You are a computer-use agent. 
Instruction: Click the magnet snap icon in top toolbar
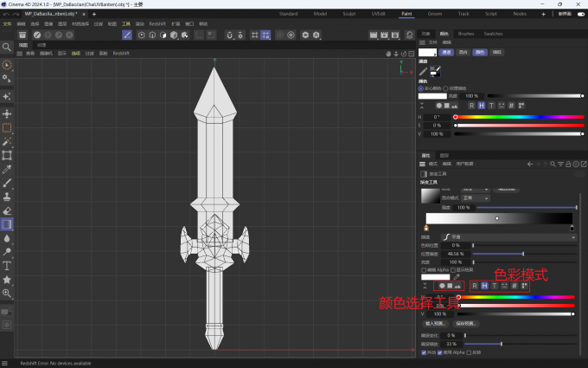pos(229,35)
